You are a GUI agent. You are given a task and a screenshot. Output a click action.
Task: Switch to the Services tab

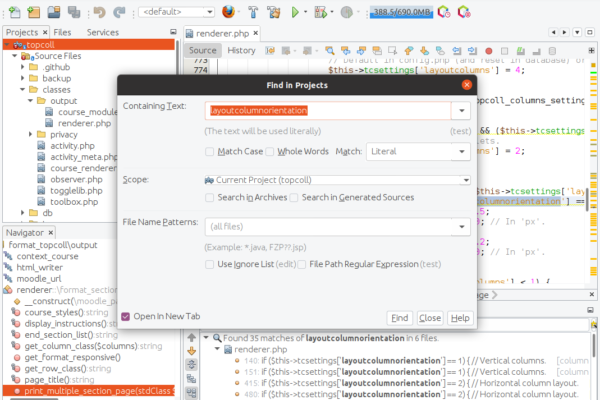(x=103, y=33)
